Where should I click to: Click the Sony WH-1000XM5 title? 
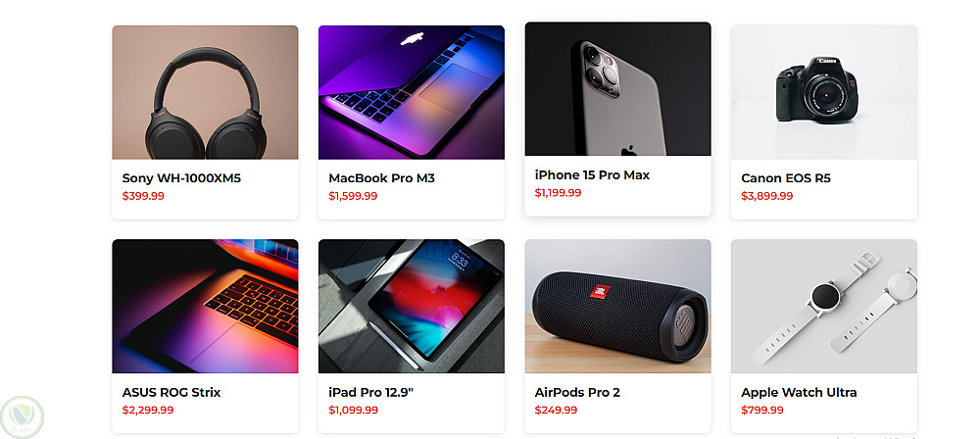click(181, 178)
